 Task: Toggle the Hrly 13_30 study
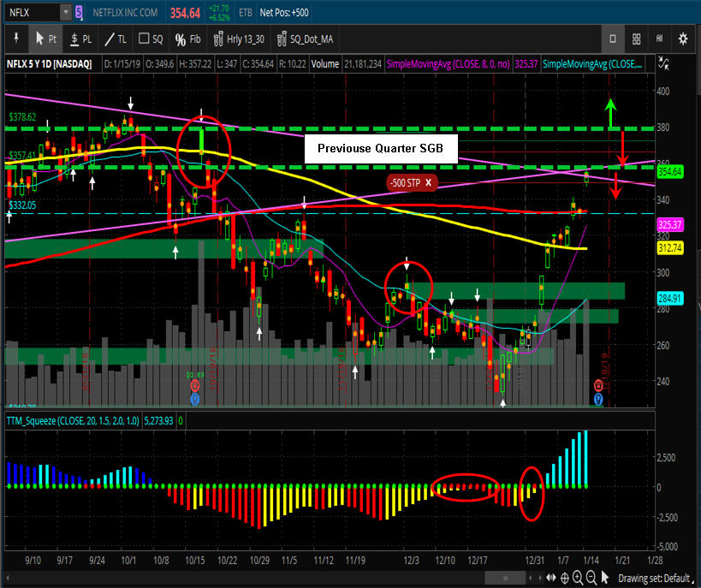coord(239,39)
